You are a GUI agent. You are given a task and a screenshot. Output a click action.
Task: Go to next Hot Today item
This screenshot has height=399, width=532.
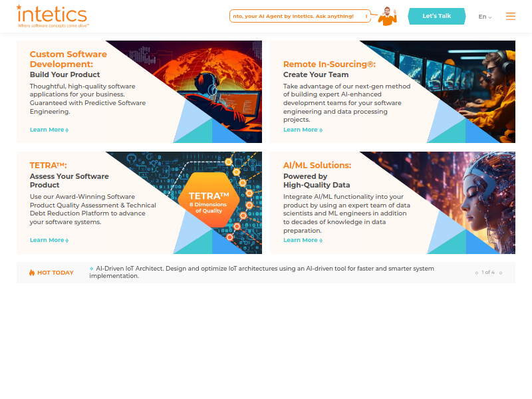(501, 273)
